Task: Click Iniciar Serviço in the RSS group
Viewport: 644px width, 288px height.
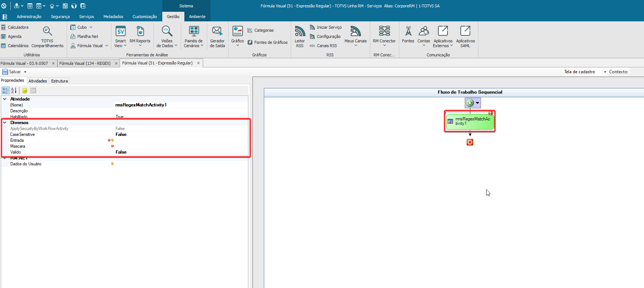Action: pos(326,27)
